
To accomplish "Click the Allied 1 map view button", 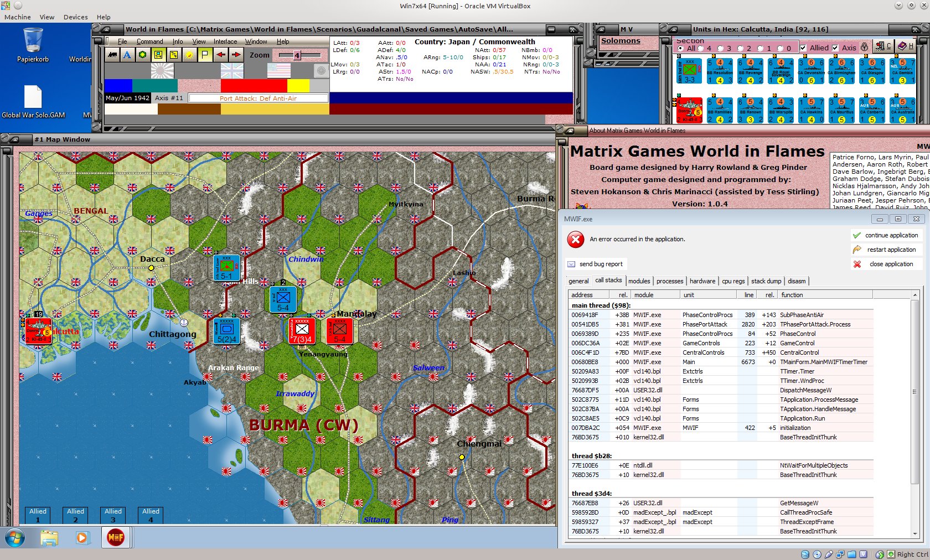I will point(38,515).
